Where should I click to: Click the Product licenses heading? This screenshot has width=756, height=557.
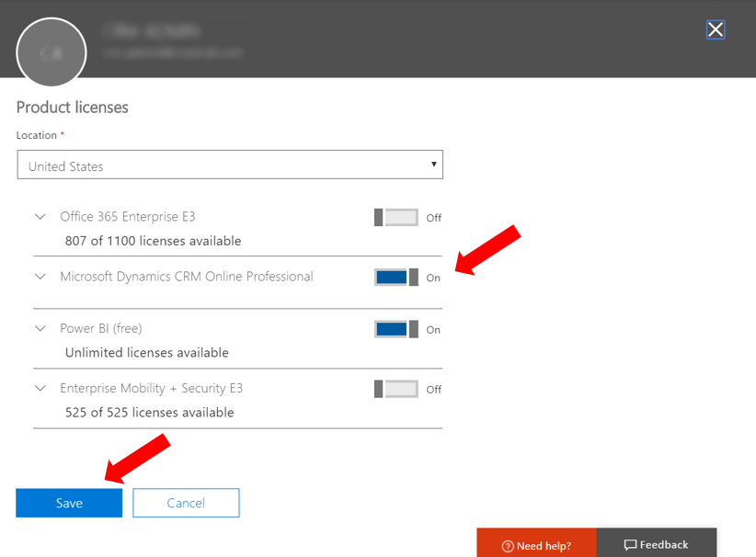[73, 108]
